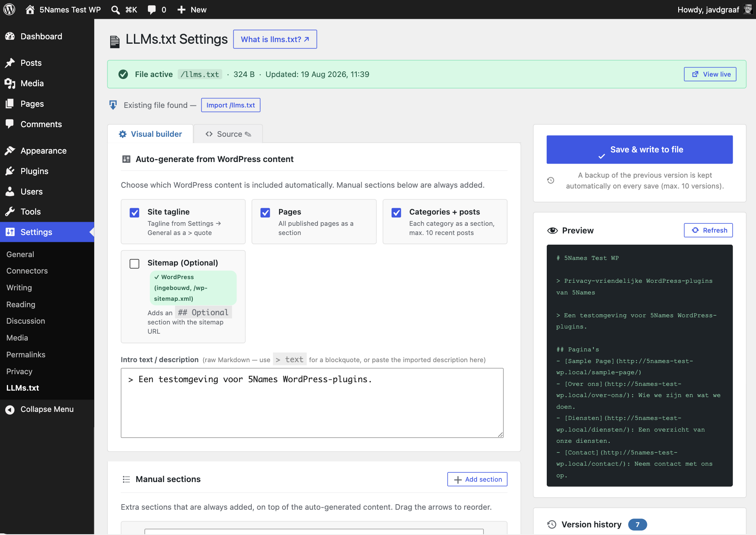Click the Appearance brush icon
The image size is (756, 535).
click(x=10, y=151)
